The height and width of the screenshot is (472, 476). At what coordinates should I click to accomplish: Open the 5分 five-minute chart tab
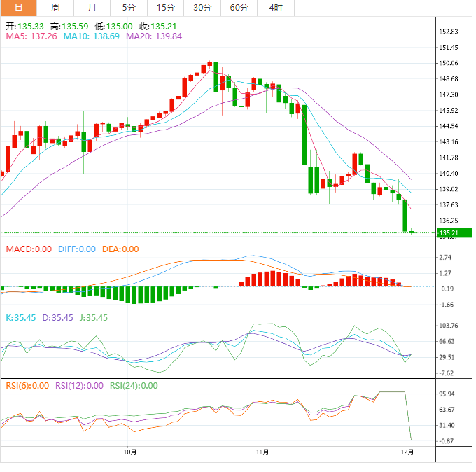tap(129, 8)
